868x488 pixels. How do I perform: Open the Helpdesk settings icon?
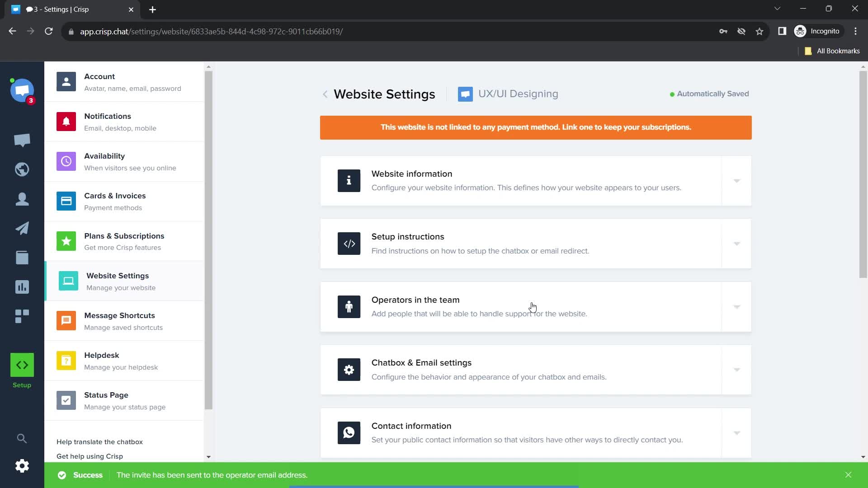point(66,361)
